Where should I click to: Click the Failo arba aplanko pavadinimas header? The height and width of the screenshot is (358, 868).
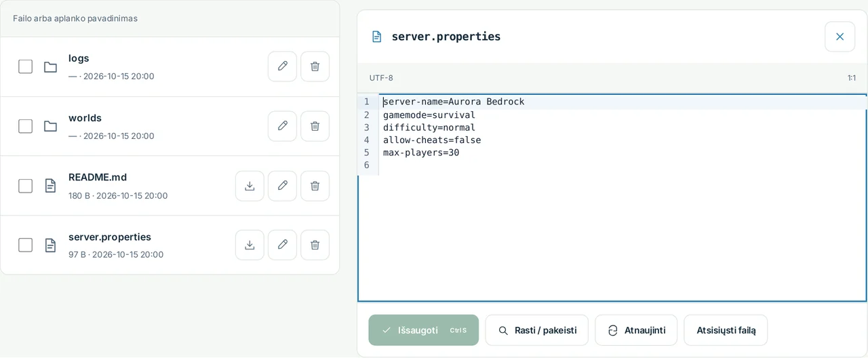point(75,18)
